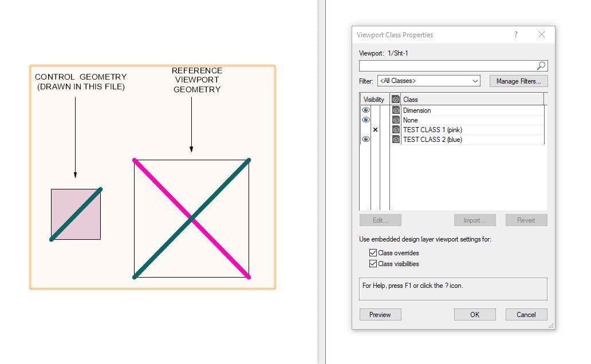Viewport: 591px width, 364px height.
Task: Toggle the eye visibility for Dimension class
Action: coord(365,110)
